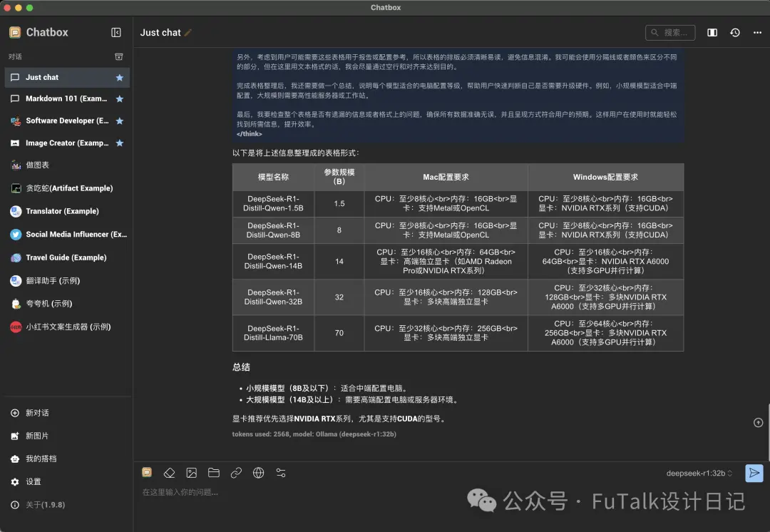The image size is (770, 532).
Task: Unstar the Software Developer conversation
Action: [x=119, y=121]
